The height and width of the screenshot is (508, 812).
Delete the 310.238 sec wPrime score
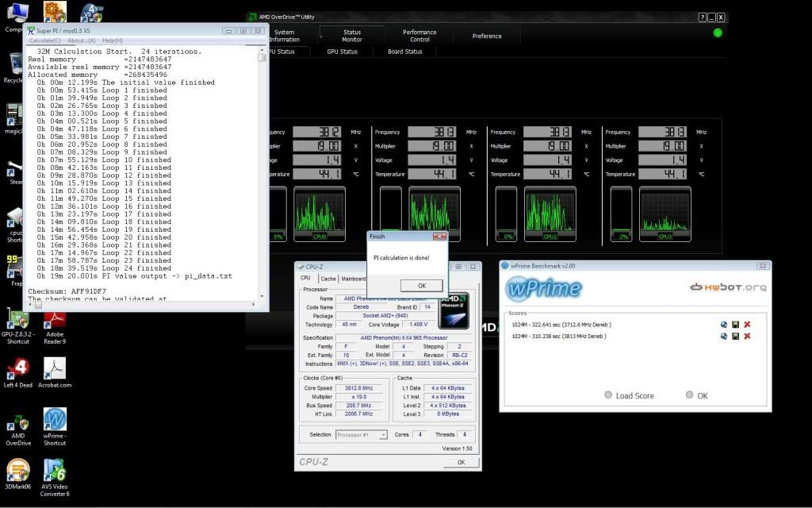coord(747,336)
